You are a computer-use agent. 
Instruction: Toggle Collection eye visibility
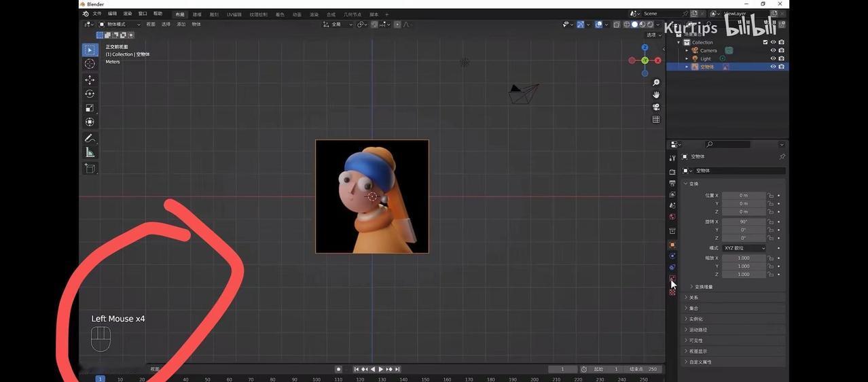[x=773, y=42]
